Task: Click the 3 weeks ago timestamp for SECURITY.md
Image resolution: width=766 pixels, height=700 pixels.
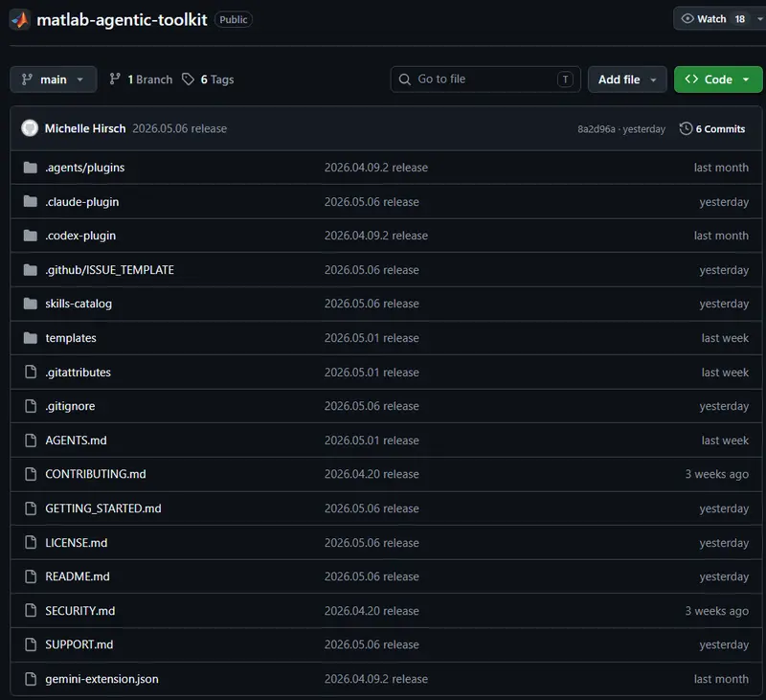Action: (x=716, y=611)
